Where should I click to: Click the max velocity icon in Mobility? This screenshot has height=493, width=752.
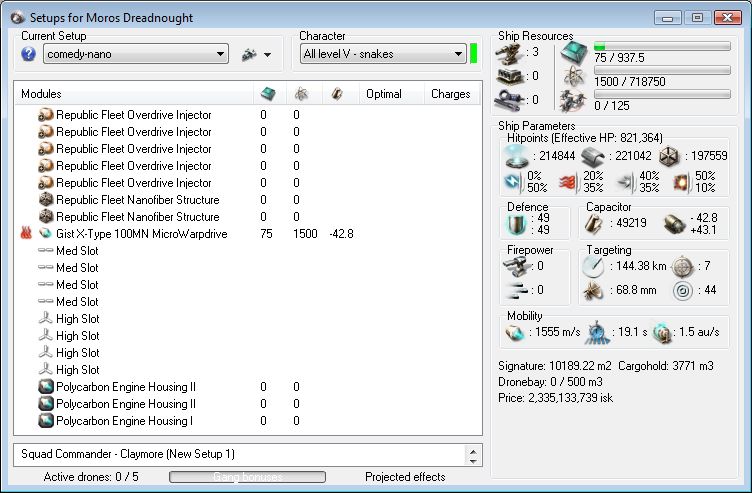pyautogui.click(x=515, y=332)
